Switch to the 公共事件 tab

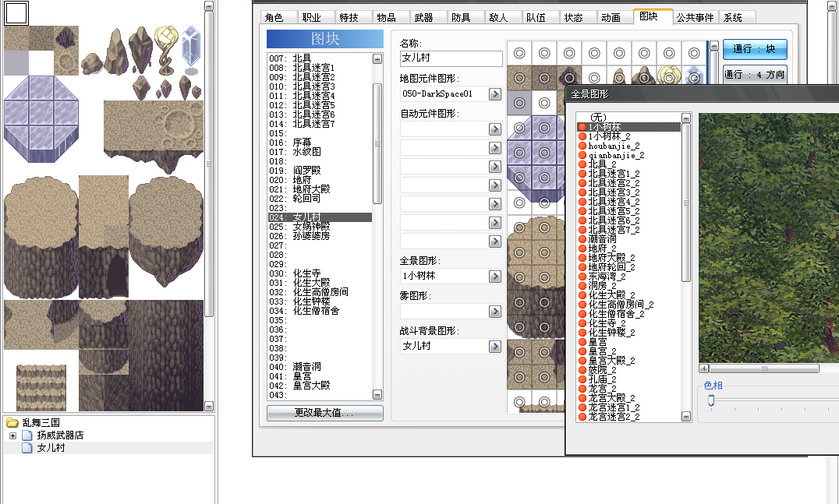click(x=695, y=18)
